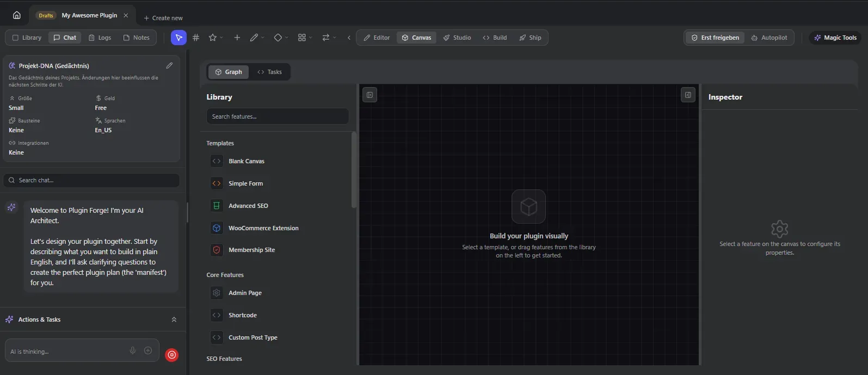Click the microphone icon in chat input
868x375 pixels.
pyautogui.click(x=133, y=351)
